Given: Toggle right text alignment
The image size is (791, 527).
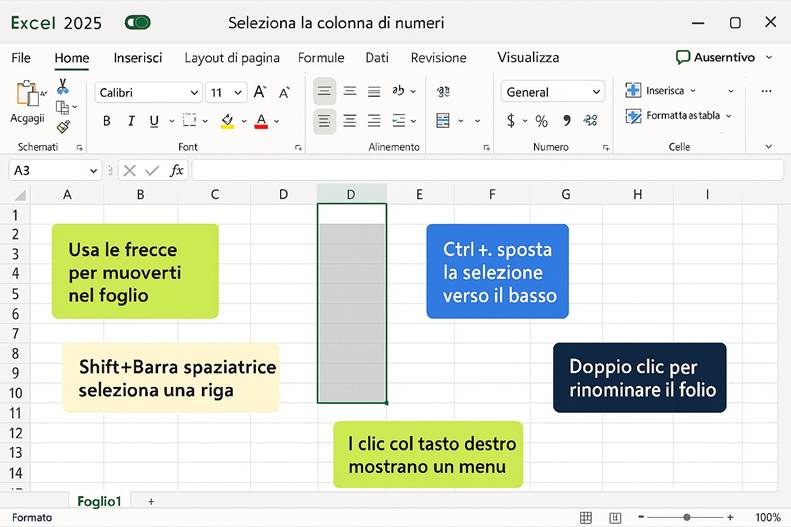Looking at the screenshot, I should [x=374, y=121].
